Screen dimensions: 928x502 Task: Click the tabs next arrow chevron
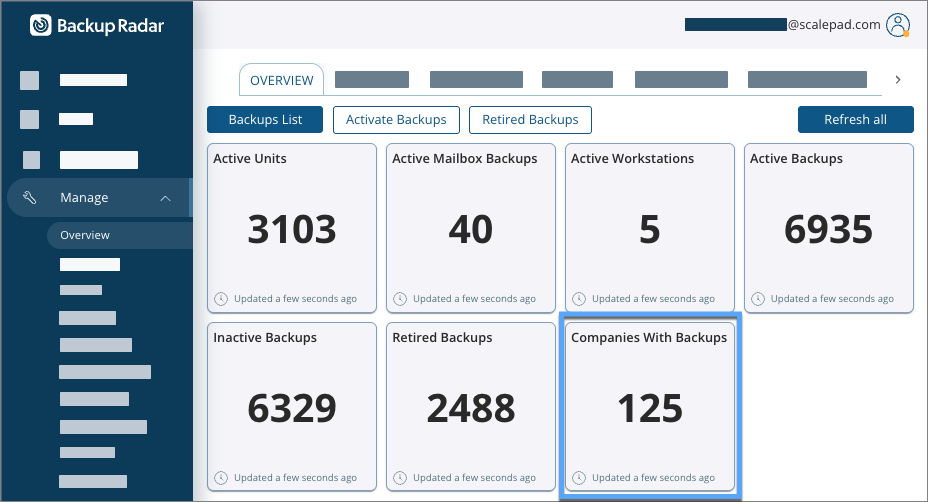tap(898, 79)
